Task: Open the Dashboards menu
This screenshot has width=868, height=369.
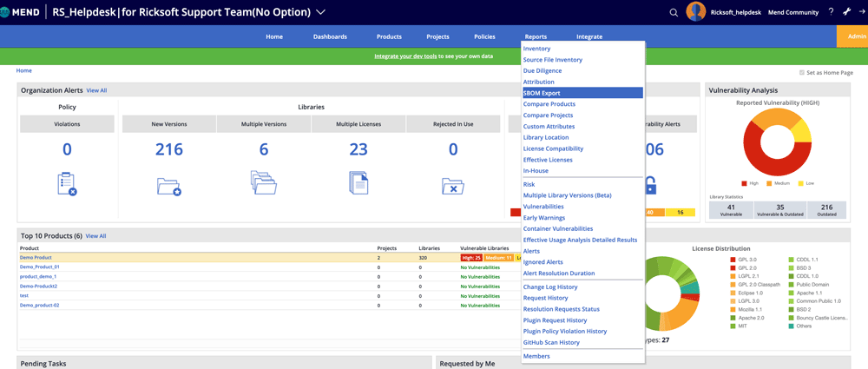Action: (x=330, y=37)
